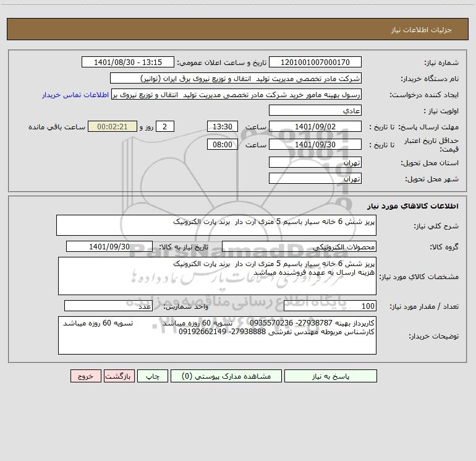The width and height of the screenshot is (476, 461).
Task: Click the شهر محل تحویل label
Action: pos(432,179)
